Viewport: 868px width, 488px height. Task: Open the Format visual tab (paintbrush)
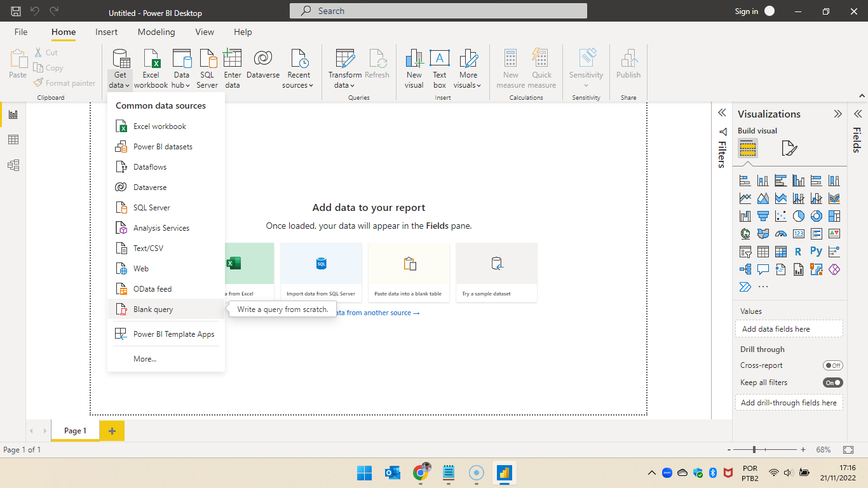coord(789,149)
